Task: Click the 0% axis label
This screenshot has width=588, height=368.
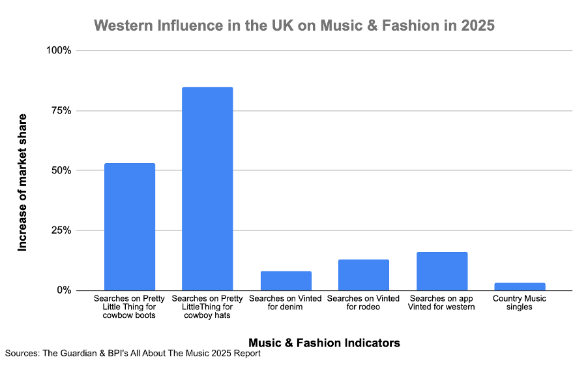Action: pyautogui.click(x=64, y=290)
